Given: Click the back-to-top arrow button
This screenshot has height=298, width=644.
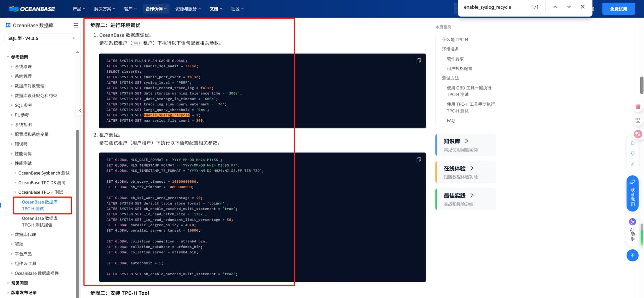Looking at the screenshot, I should 632,255.
